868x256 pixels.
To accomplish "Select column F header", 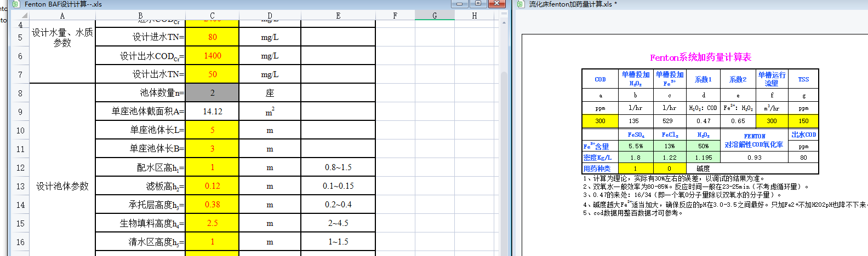I will pos(395,16).
